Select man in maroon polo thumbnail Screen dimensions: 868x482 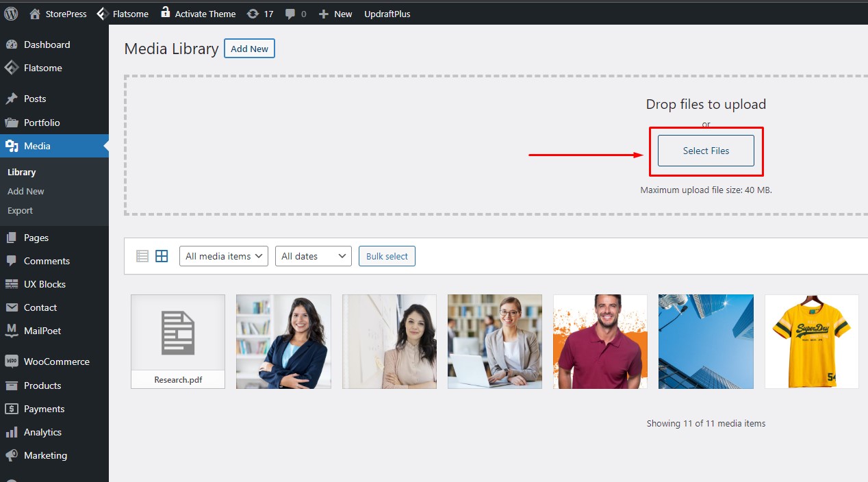[600, 342]
